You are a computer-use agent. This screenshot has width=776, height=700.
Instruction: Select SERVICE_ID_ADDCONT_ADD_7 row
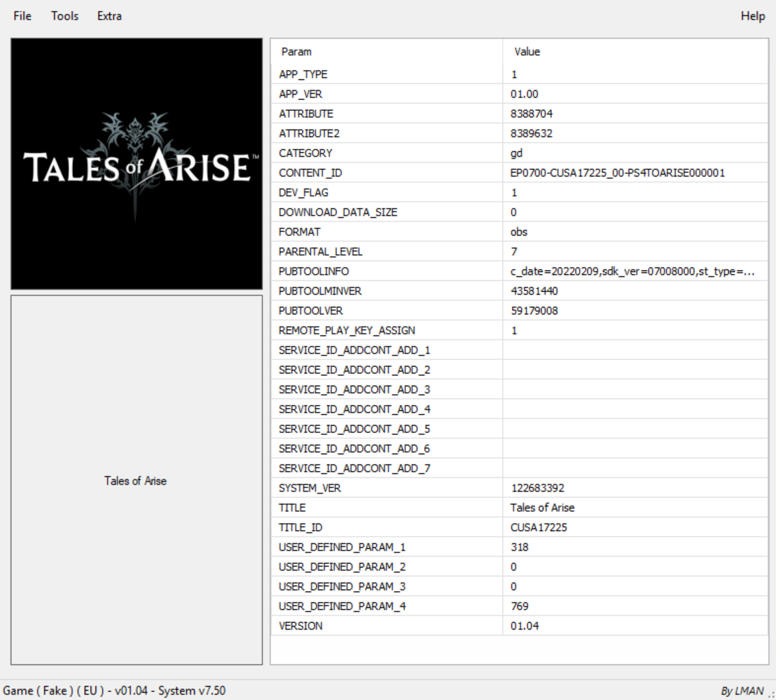tap(520, 468)
